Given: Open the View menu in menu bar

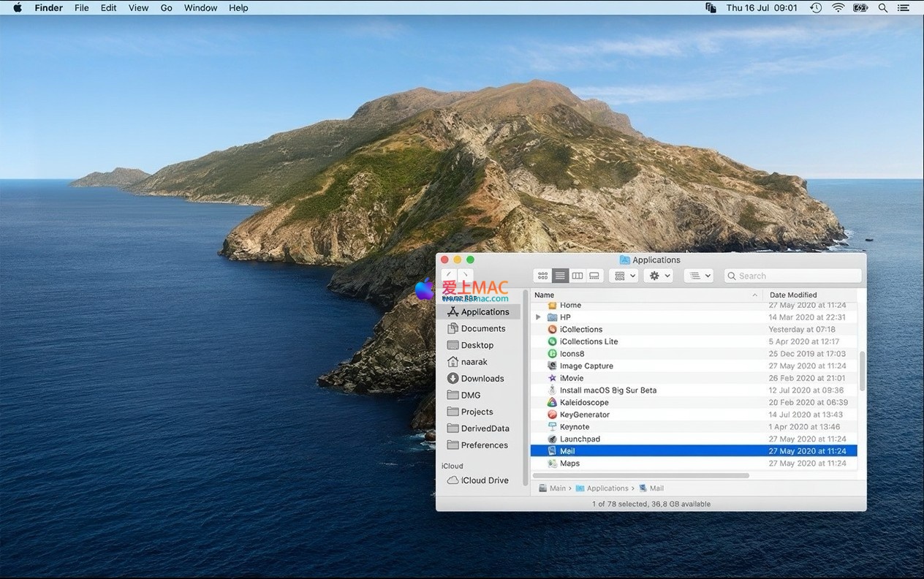Looking at the screenshot, I should 138,8.
